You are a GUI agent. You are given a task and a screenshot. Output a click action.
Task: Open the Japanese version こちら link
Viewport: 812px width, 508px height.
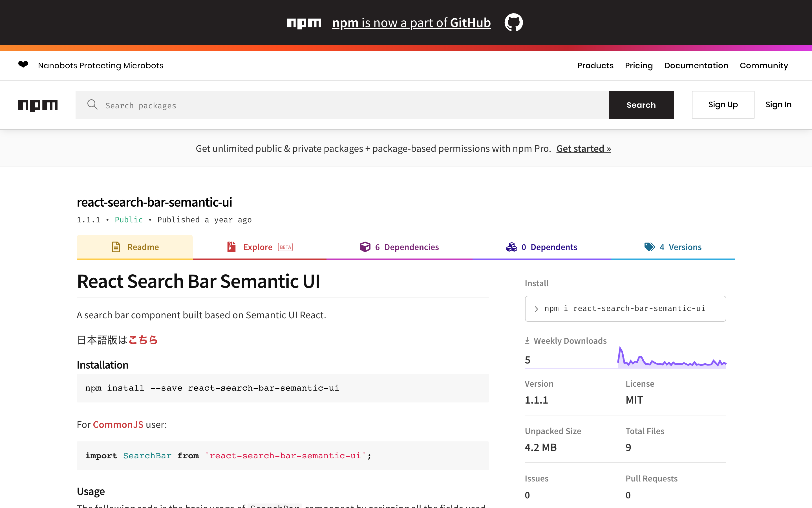[143, 340]
